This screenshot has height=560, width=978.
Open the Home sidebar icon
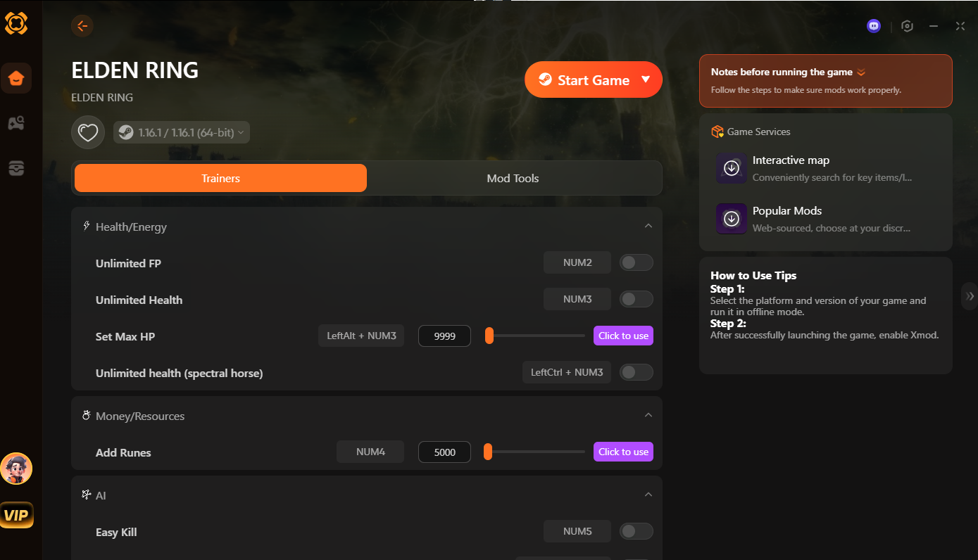tap(16, 78)
